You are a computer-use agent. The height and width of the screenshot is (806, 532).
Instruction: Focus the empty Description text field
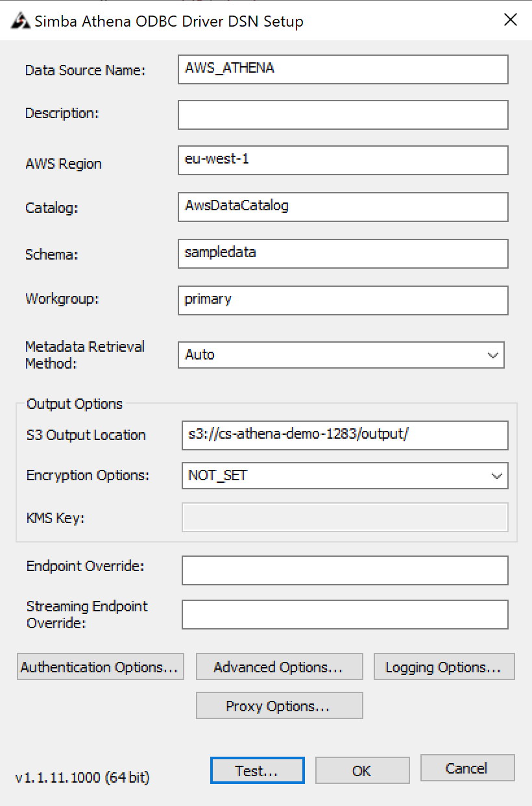point(343,115)
